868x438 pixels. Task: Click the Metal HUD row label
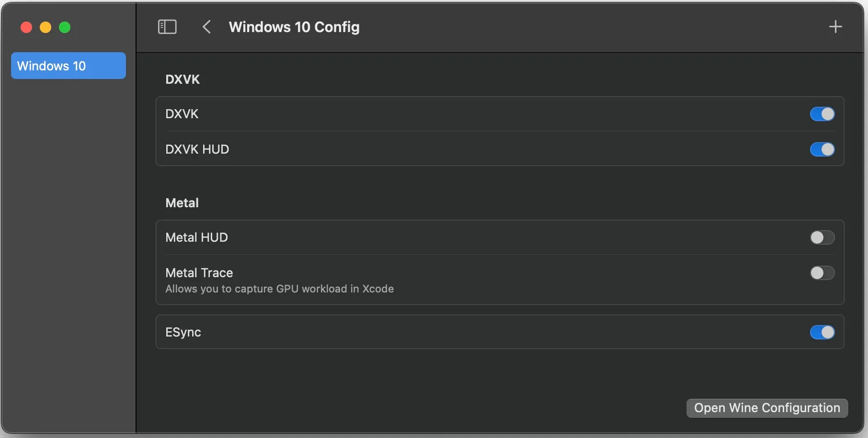tap(196, 237)
